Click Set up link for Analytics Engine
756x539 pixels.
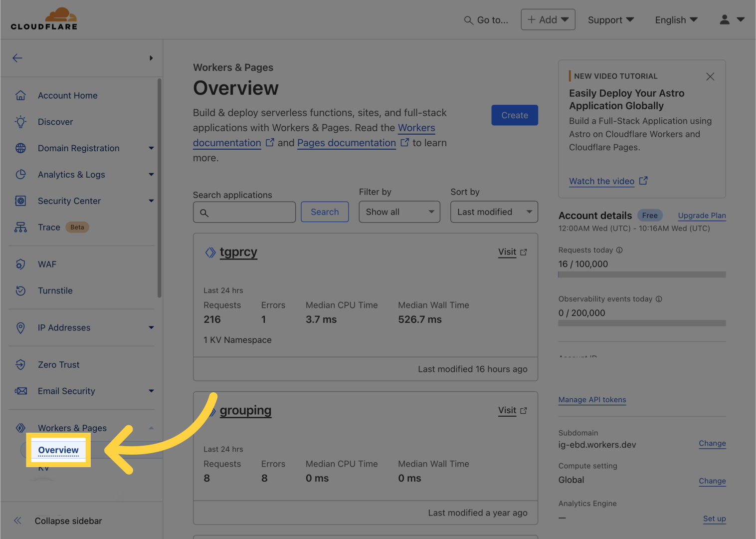click(x=714, y=519)
